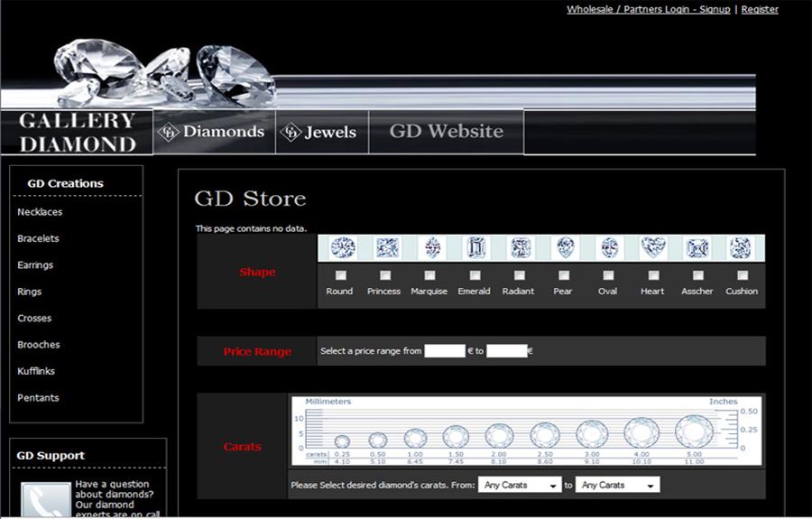Click the Marquise diamond shape image
The image size is (812, 519).
(x=432, y=247)
